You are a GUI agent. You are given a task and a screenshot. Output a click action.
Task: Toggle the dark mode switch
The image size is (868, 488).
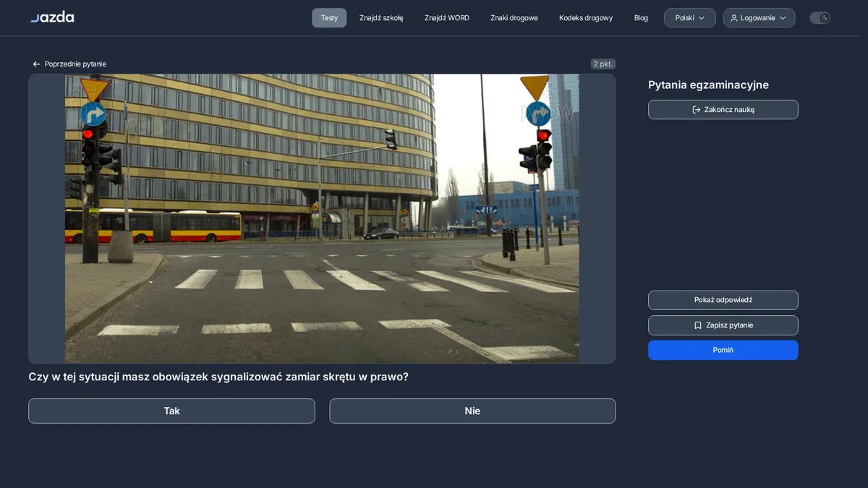820,18
